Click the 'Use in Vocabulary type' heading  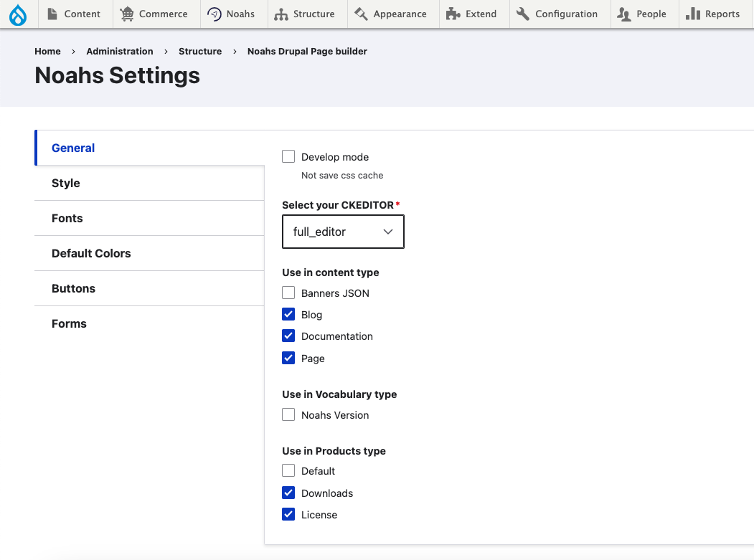coord(339,394)
